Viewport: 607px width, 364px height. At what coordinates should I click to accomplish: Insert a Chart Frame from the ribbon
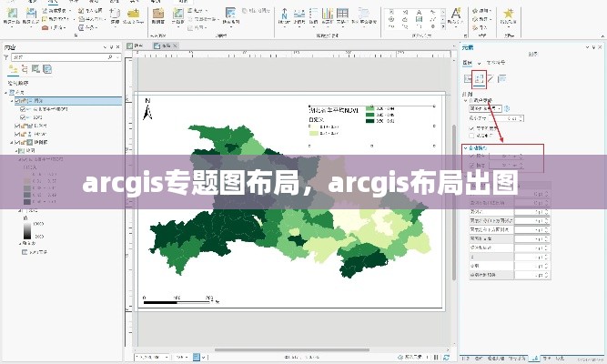328,15
